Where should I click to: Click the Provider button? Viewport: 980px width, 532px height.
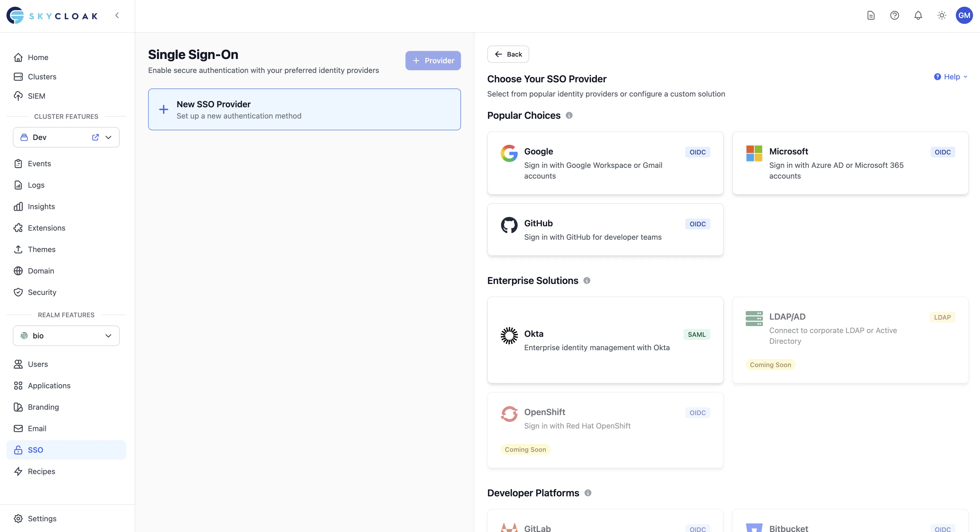coord(433,60)
